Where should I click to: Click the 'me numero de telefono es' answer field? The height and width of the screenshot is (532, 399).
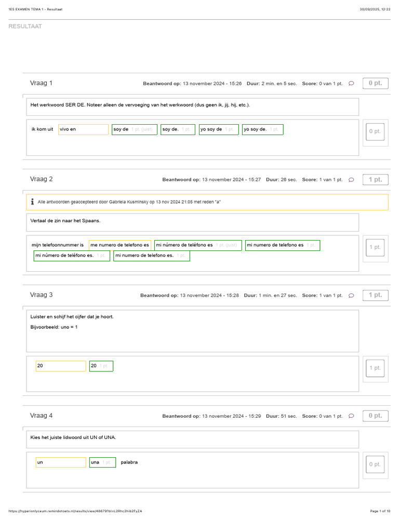[x=120, y=245]
